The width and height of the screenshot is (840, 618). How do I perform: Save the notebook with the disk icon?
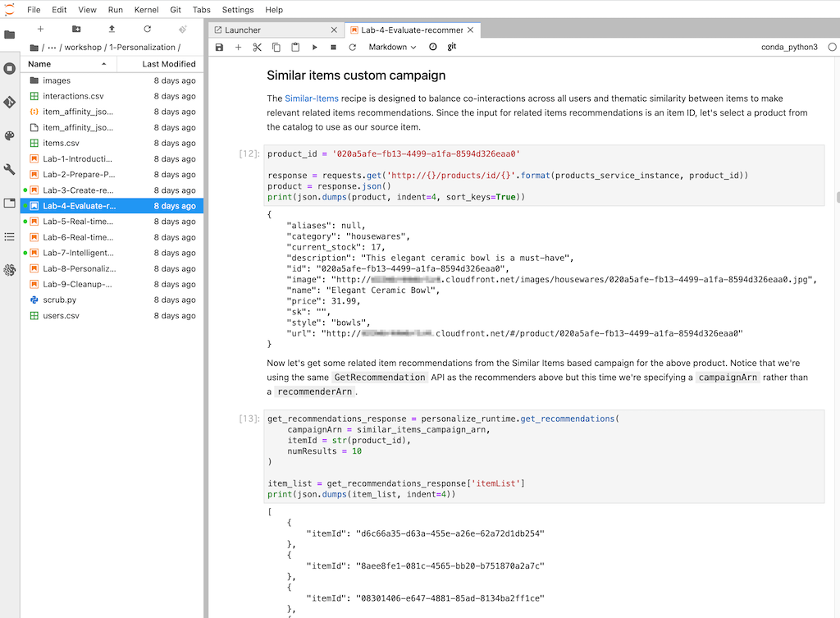219,48
